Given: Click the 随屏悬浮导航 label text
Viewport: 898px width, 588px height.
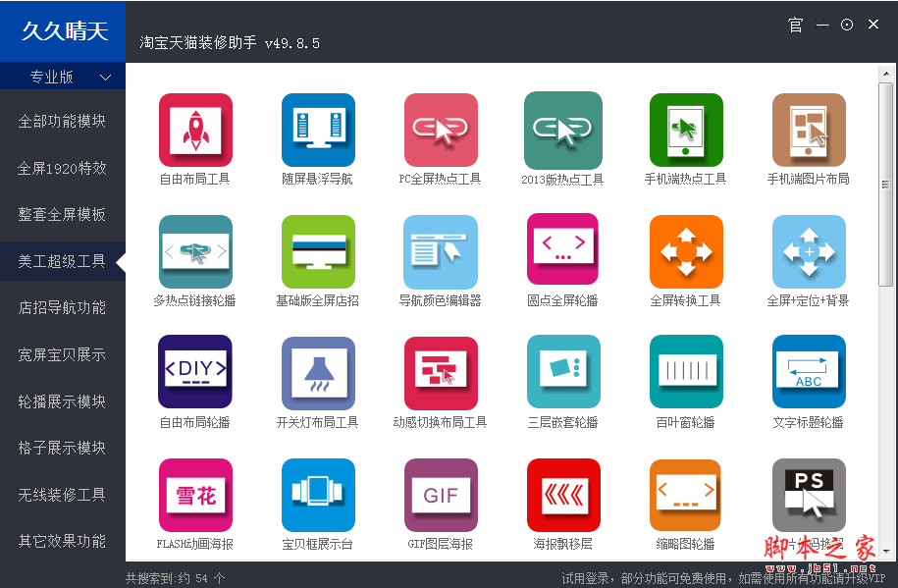Looking at the screenshot, I should coord(317,180).
